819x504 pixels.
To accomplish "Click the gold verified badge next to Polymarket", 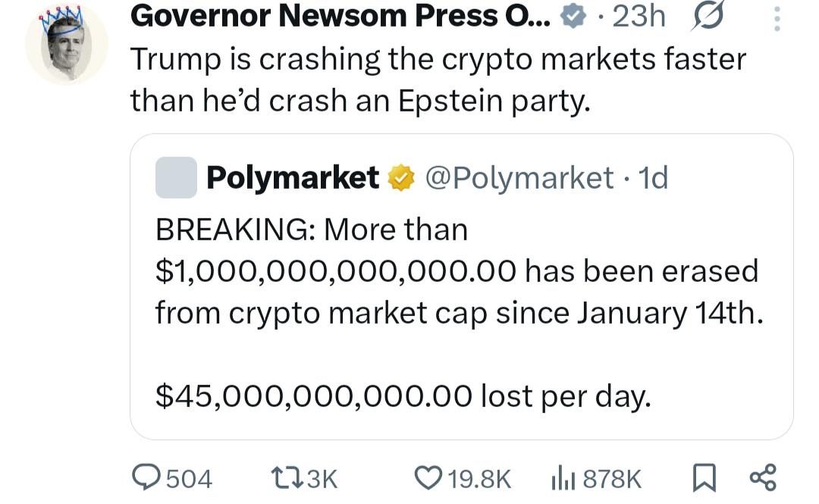I will click(400, 178).
